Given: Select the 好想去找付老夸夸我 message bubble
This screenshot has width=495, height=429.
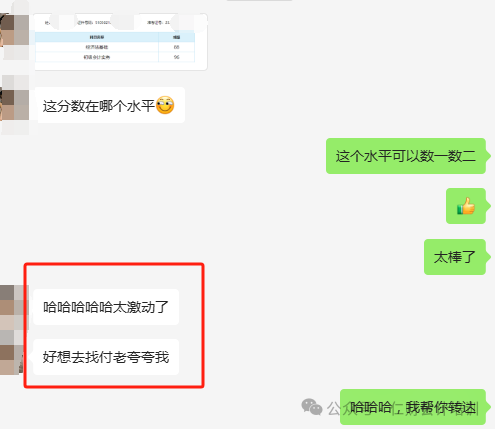Looking at the screenshot, I should click(106, 357).
